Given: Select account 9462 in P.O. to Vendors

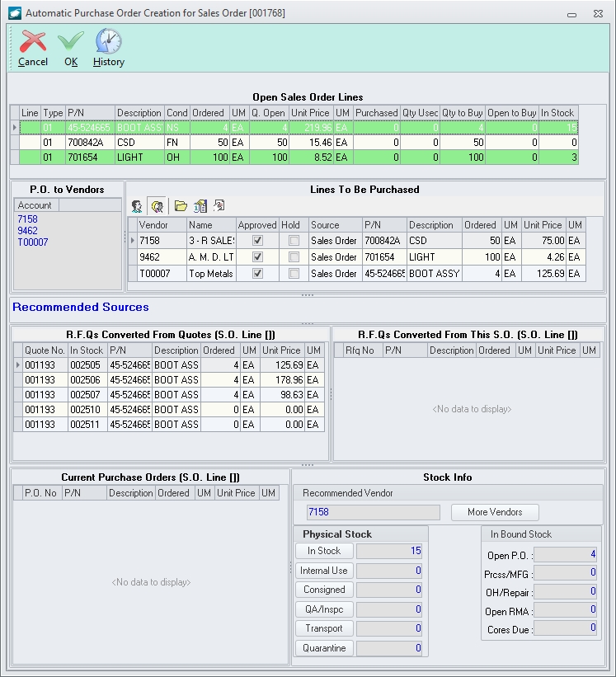Looking at the screenshot, I should (28, 231).
